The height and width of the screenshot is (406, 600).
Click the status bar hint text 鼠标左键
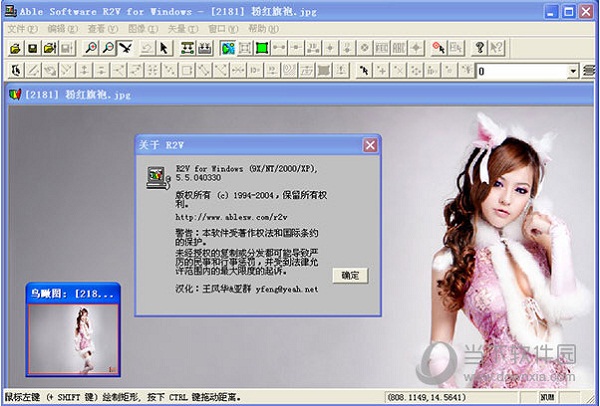coord(123,397)
